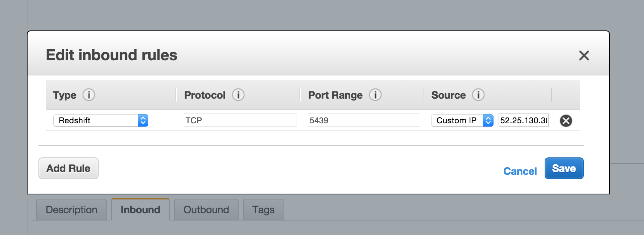Open the Outbound tab
The width and height of the screenshot is (644, 235).
tap(206, 210)
